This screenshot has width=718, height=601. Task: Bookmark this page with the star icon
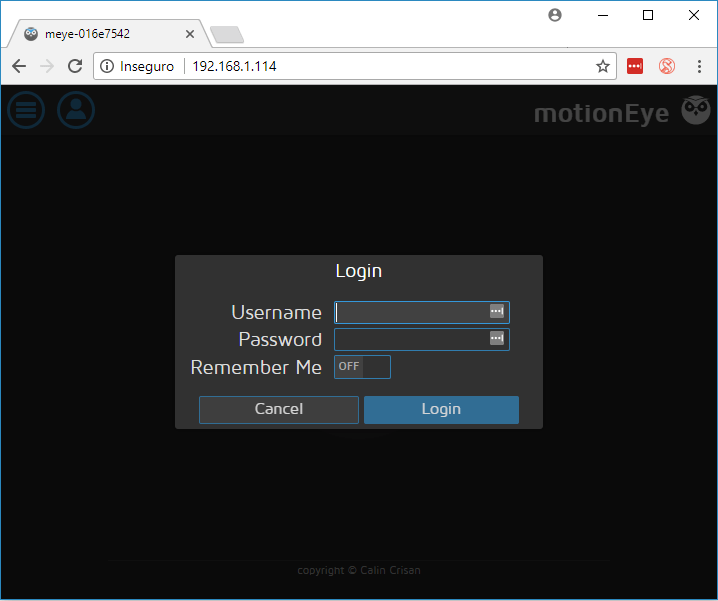tap(603, 66)
